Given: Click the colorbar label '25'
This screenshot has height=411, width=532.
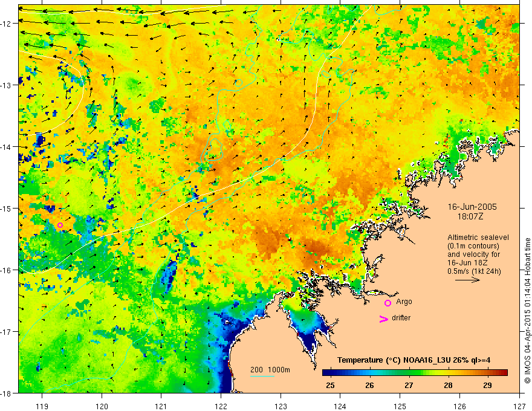Looking at the screenshot, I should 330,385.
